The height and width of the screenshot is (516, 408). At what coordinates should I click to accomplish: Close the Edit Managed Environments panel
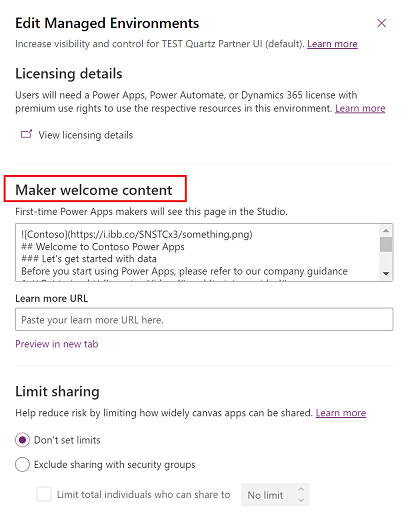381,23
